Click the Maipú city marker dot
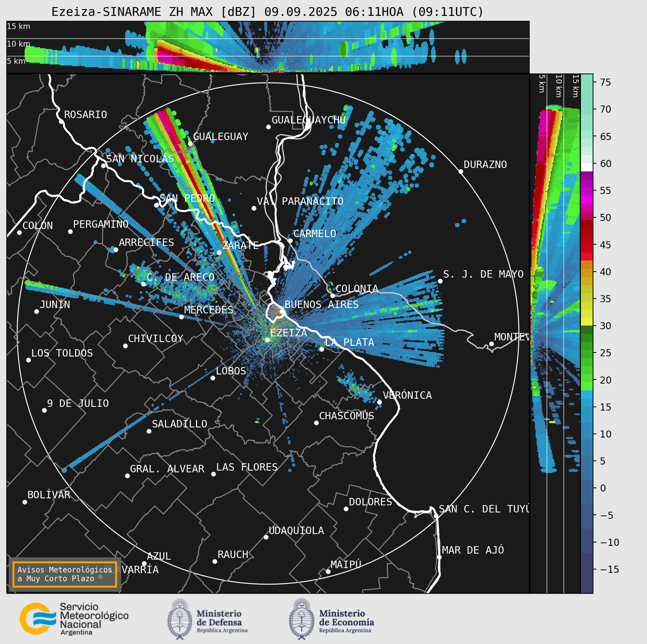The image size is (647, 644). click(x=328, y=571)
